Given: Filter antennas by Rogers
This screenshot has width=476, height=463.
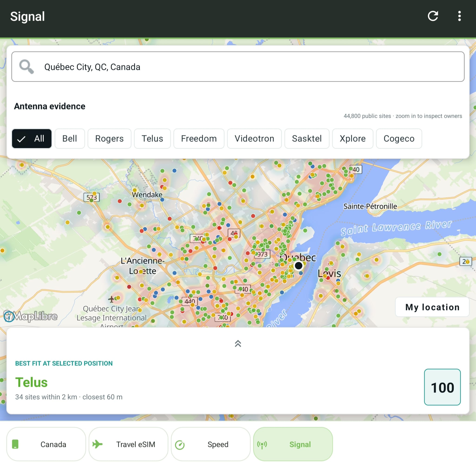Looking at the screenshot, I should [x=109, y=138].
